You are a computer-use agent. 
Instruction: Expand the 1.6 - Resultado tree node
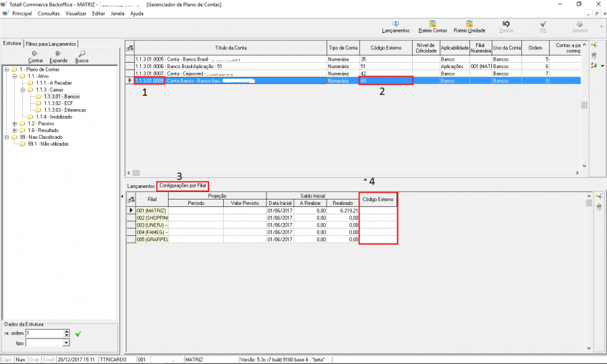pos(15,130)
